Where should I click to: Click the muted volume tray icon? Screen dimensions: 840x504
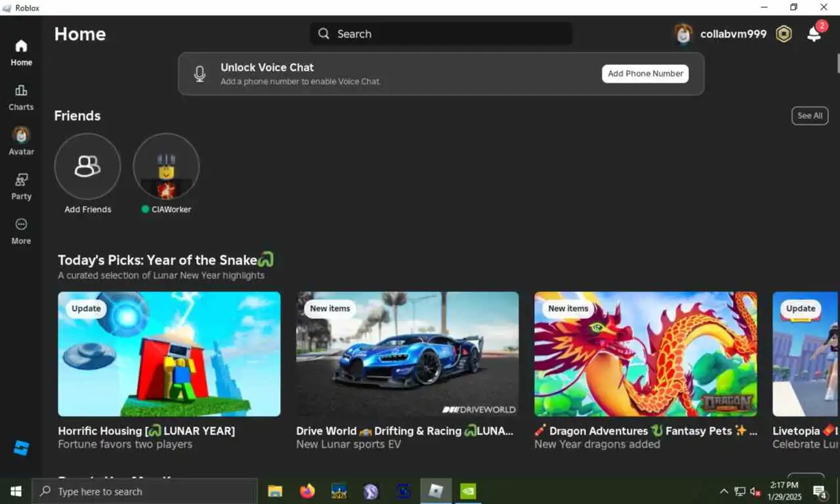tap(755, 492)
